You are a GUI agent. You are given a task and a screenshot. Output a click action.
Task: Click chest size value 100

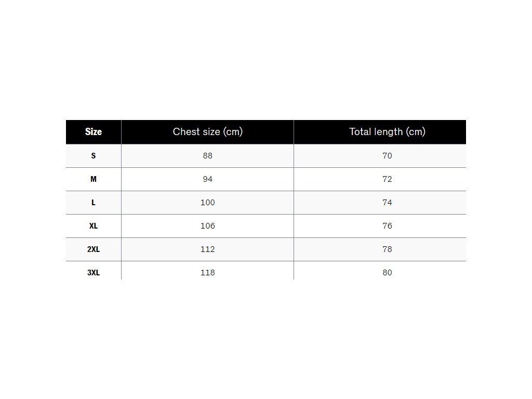tap(208, 203)
